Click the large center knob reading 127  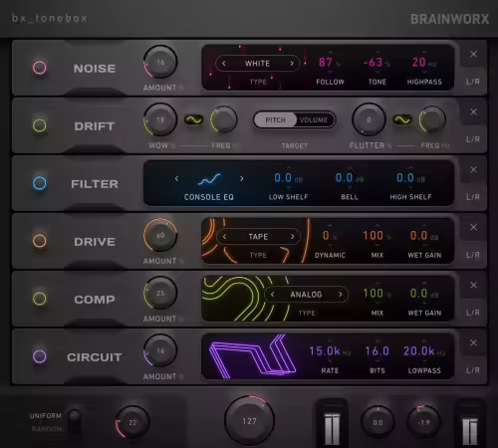(x=249, y=421)
